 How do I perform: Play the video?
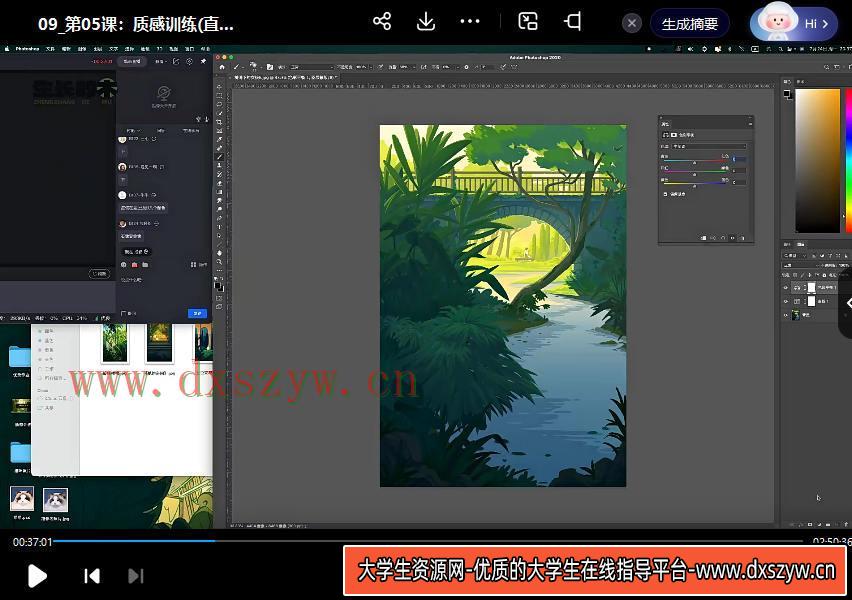pyautogui.click(x=37, y=576)
